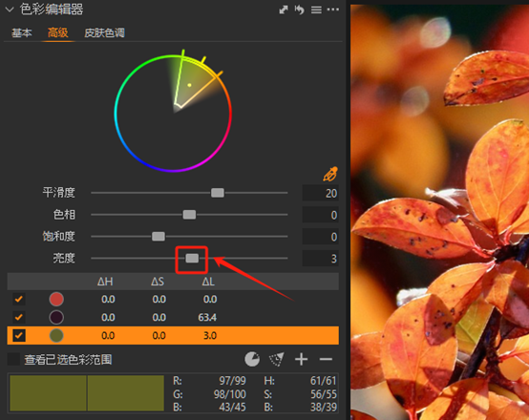Click the invert color slice icon
Image resolution: width=529 pixels, height=420 pixels.
pyautogui.click(x=277, y=359)
